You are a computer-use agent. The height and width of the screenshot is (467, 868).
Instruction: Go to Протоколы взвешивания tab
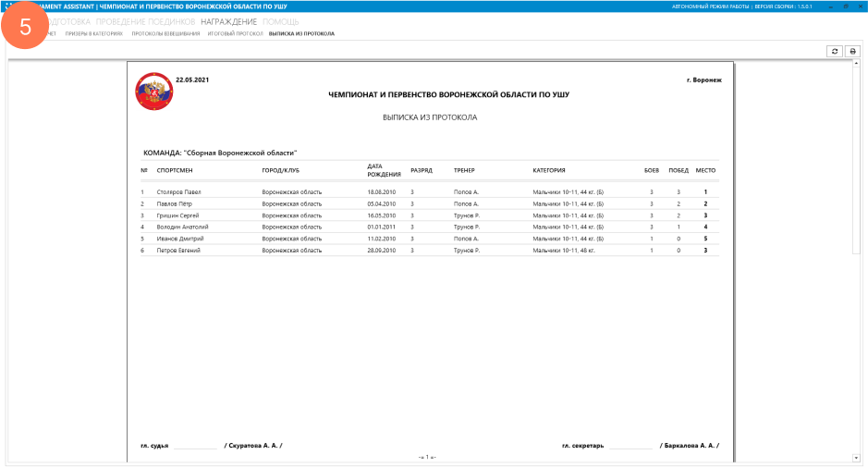165,33
